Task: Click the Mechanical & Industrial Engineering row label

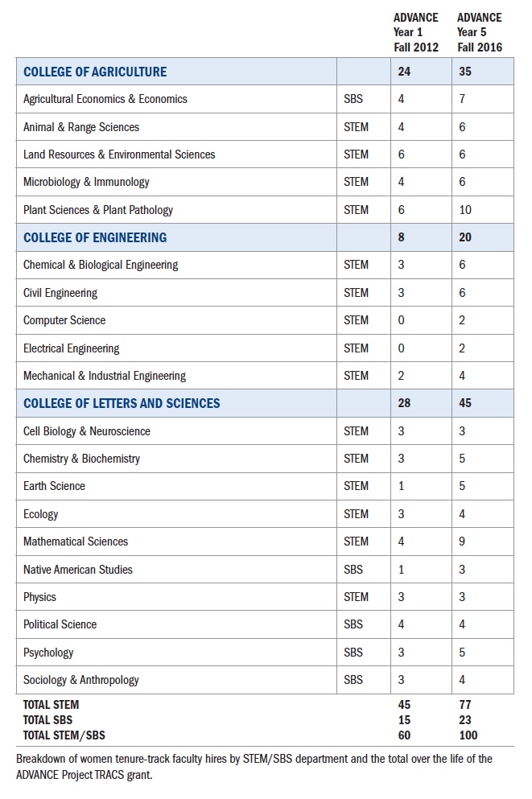Action: [x=105, y=376]
